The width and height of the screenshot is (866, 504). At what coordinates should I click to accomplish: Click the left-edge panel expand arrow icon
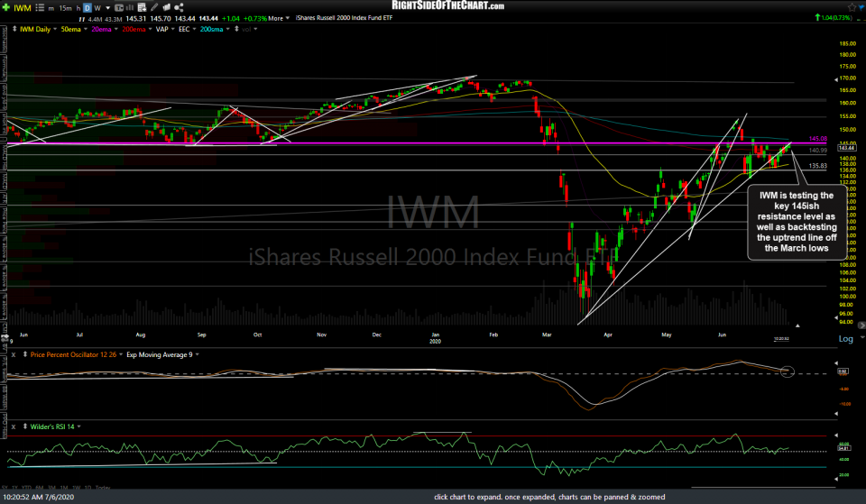(5, 336)
